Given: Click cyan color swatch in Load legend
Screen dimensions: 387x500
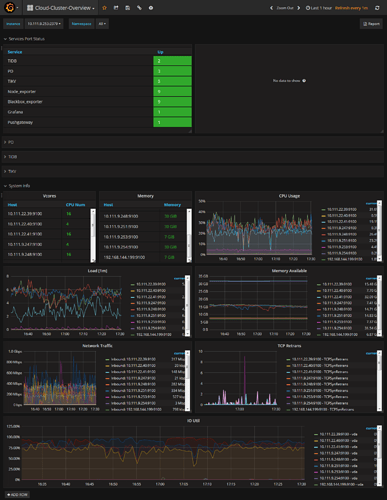Looking at the screenshot, I should 133,297.
